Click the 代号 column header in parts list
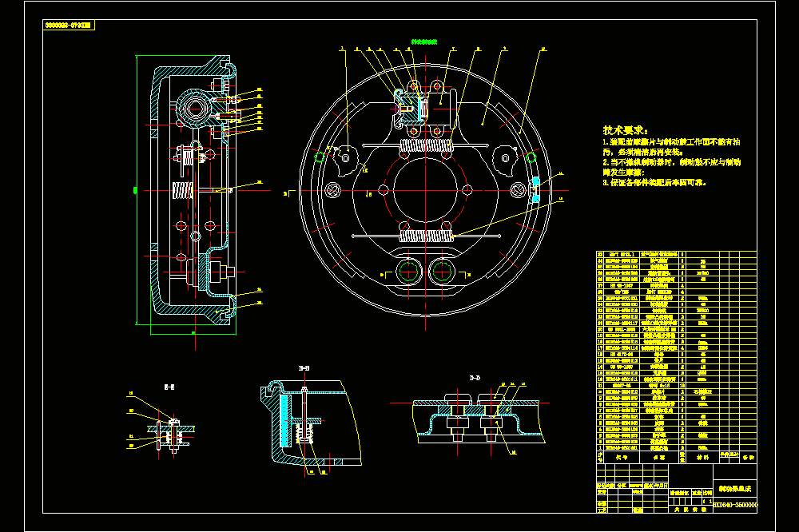 (621, 458)
